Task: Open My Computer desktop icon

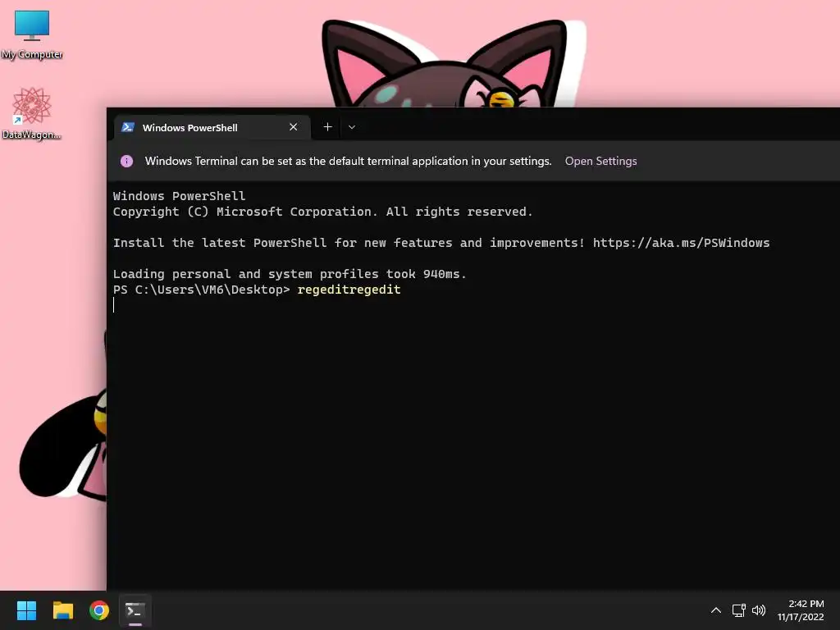Action: tap(32, 34)
